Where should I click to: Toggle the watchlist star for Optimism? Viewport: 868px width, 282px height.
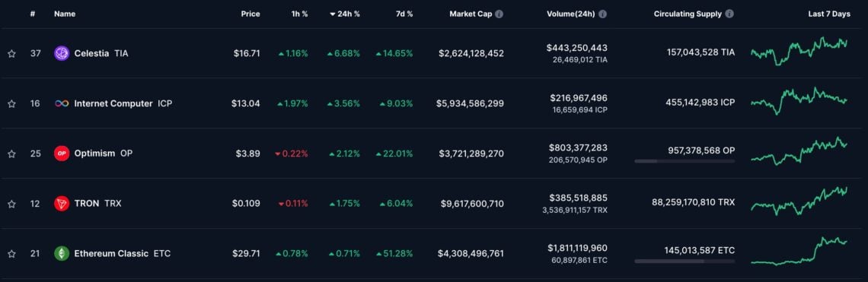pyautogui.click(x=11, y=154)
